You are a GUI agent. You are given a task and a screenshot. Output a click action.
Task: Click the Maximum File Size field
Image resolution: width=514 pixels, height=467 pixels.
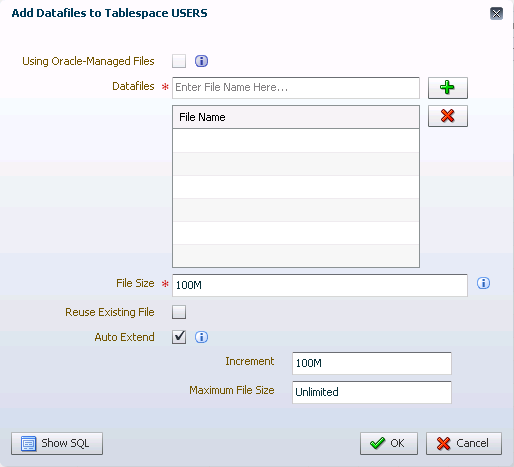pyautogui.click(x=372, y=392)
